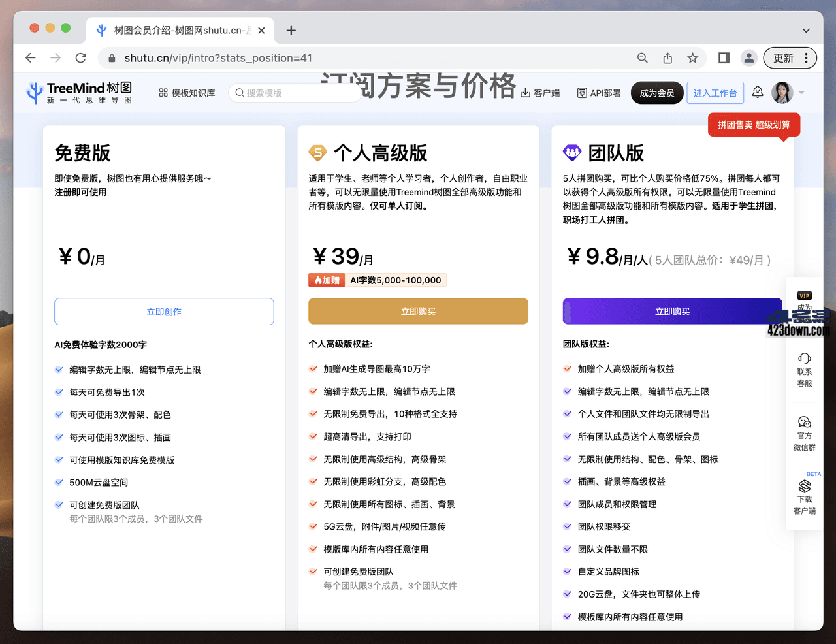Image resolution: width=836 pixels, height=644 pixels.
Task: Open a new browser tab
Action: click(291, 30)
